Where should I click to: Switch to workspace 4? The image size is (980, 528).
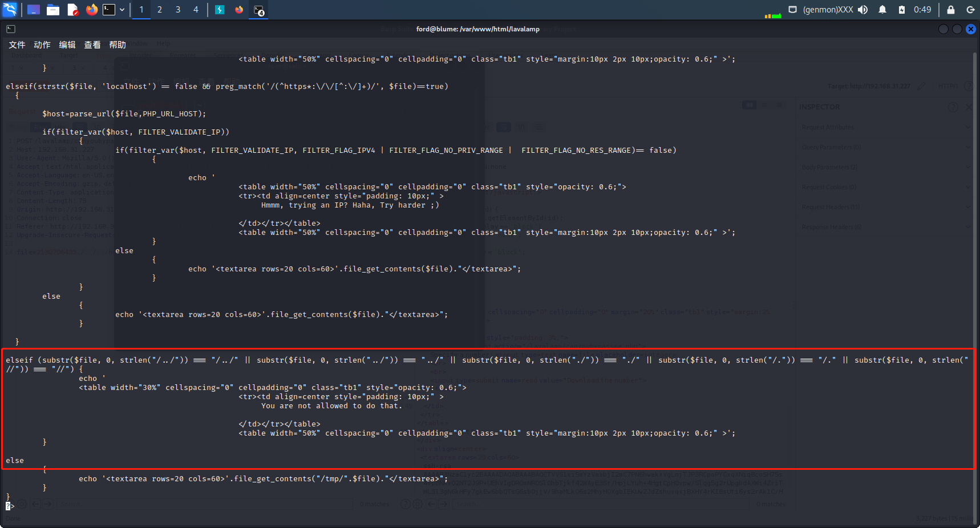[196, 10]
